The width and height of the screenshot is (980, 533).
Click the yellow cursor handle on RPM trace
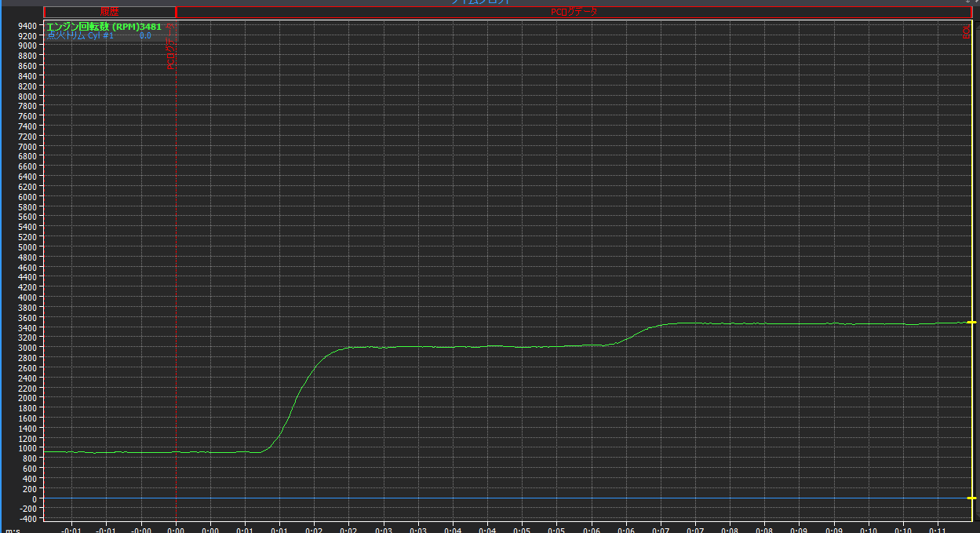[971, 323]
